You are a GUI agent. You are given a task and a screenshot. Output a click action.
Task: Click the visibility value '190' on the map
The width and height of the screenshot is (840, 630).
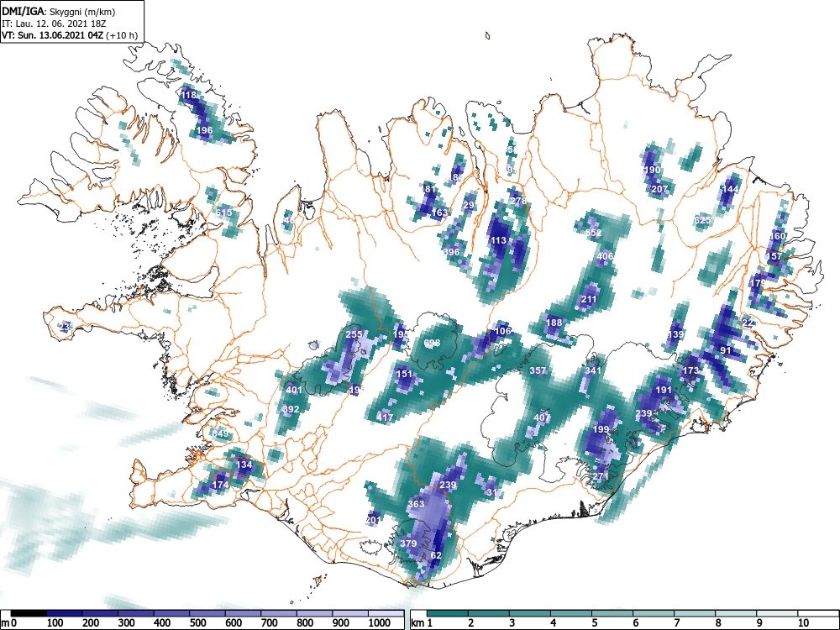pos(652,170)
